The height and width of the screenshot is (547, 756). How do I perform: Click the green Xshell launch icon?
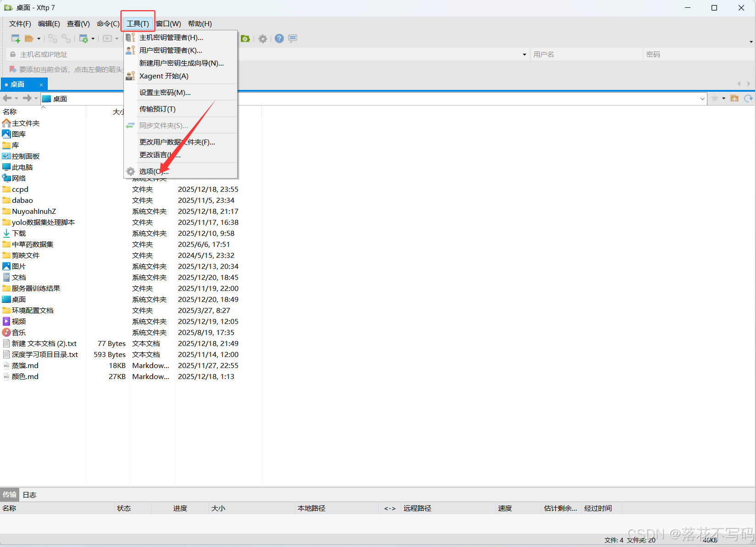[245, 39]
